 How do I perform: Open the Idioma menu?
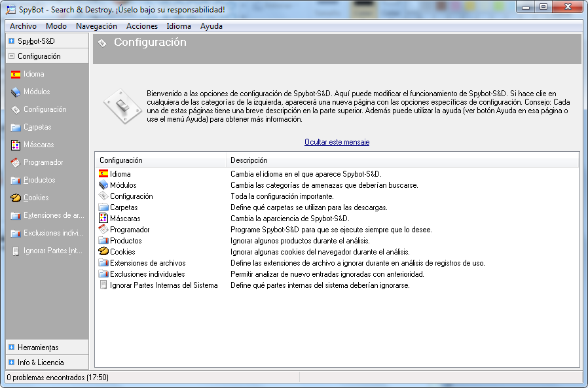(x=179, y=26)
